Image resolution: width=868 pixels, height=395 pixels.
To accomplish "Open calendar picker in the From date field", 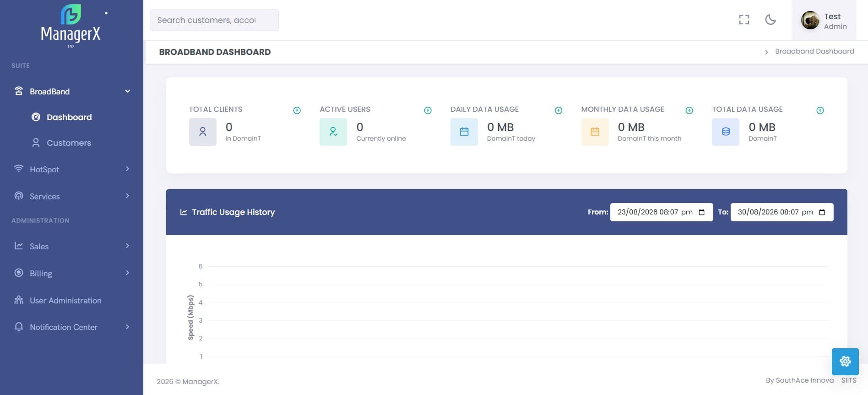I will [701, 212].
